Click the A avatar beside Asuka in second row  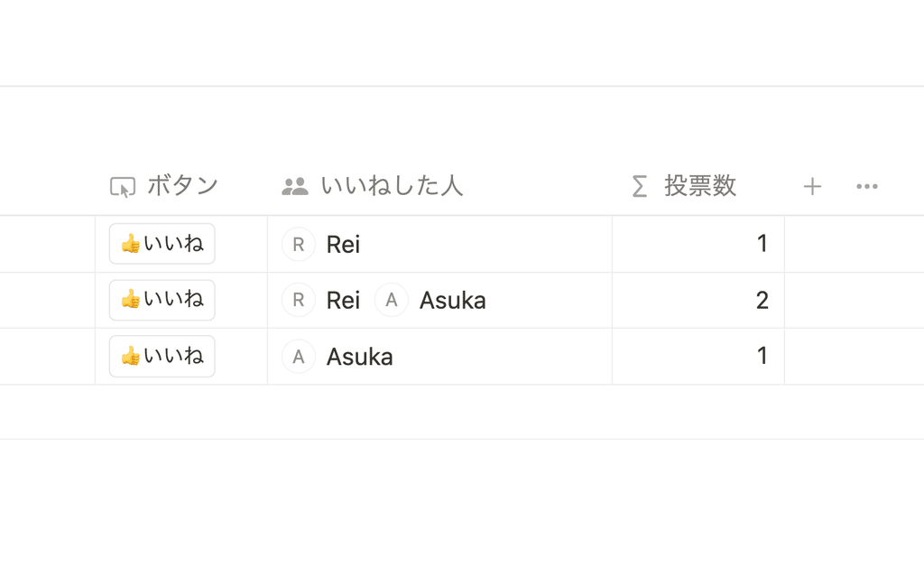tap(392, 300)
